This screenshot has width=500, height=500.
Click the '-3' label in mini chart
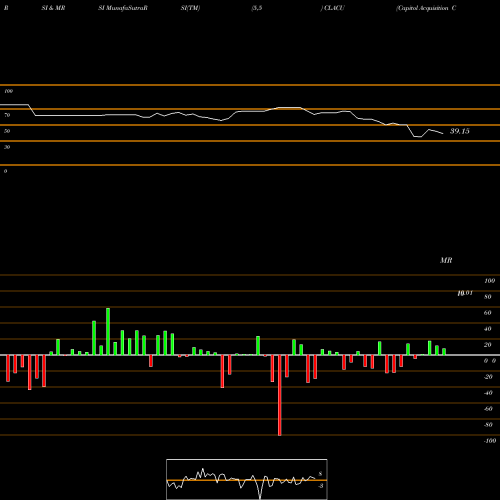(321, 486)
